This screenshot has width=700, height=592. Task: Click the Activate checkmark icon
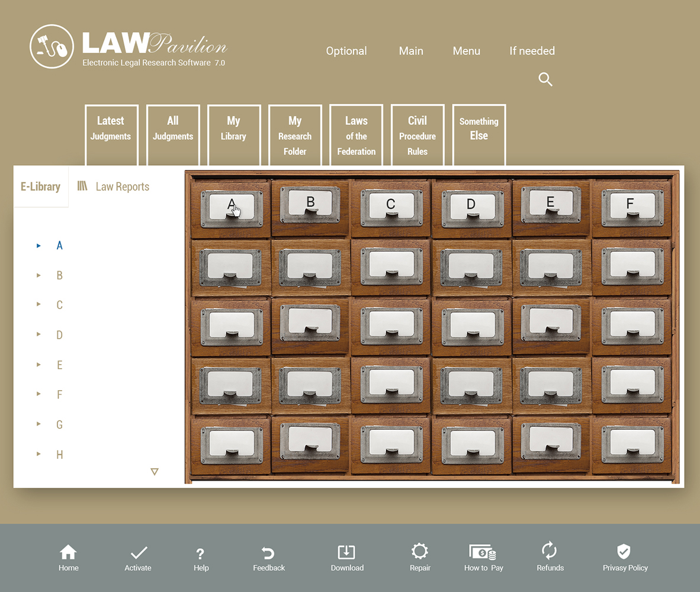[139, 553]
